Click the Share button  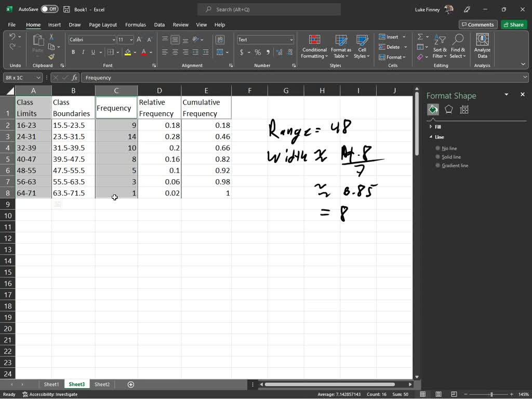pos(513,24)
